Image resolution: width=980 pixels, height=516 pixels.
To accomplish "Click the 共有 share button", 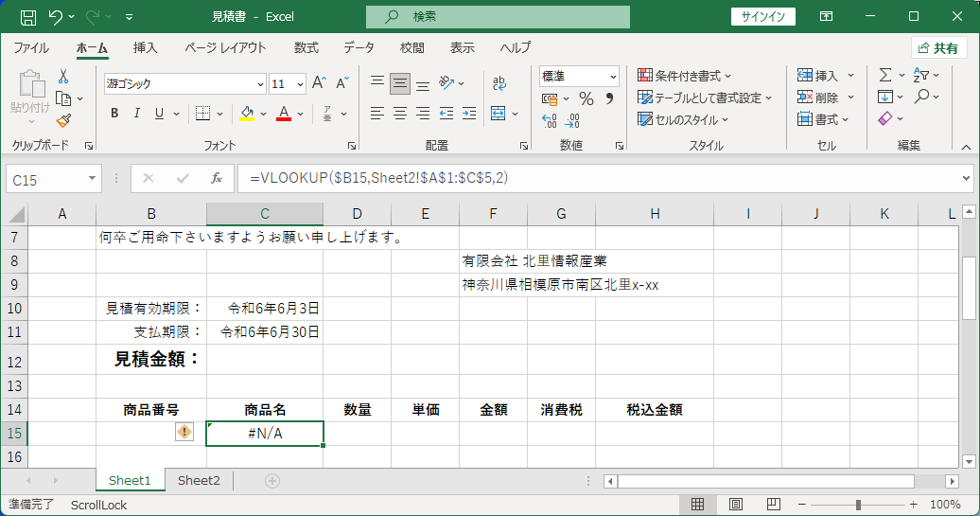I will click(x=939, y=48).
